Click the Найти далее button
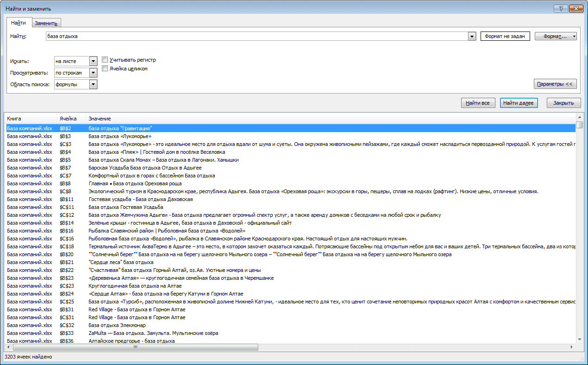Viewport: 588px width, 365px height. (x=519, y=103)
